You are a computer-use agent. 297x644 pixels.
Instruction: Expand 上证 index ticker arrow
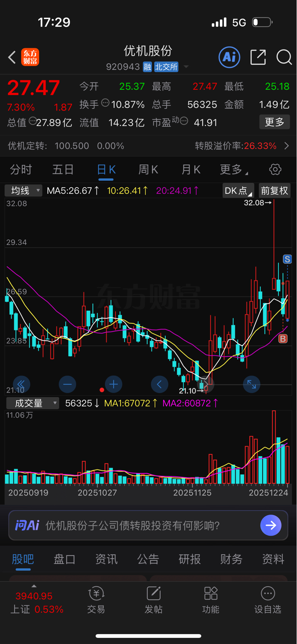pyautogui.click(x=34, y=586)
